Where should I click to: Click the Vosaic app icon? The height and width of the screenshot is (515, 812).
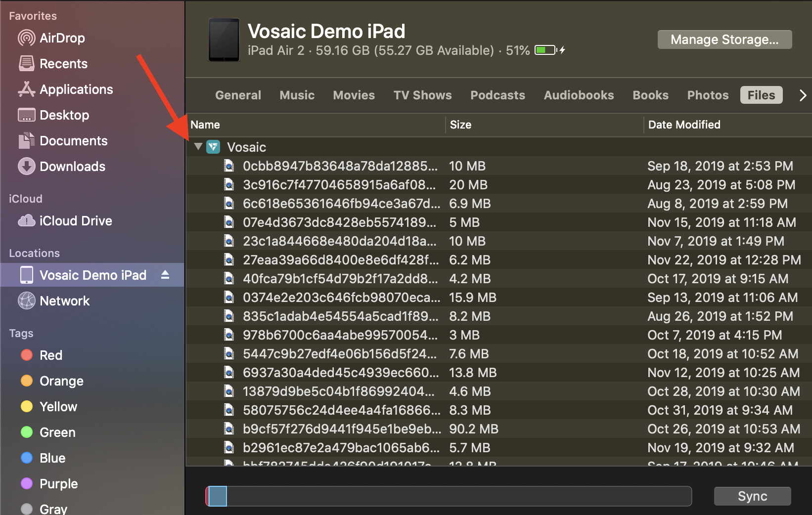213,147
